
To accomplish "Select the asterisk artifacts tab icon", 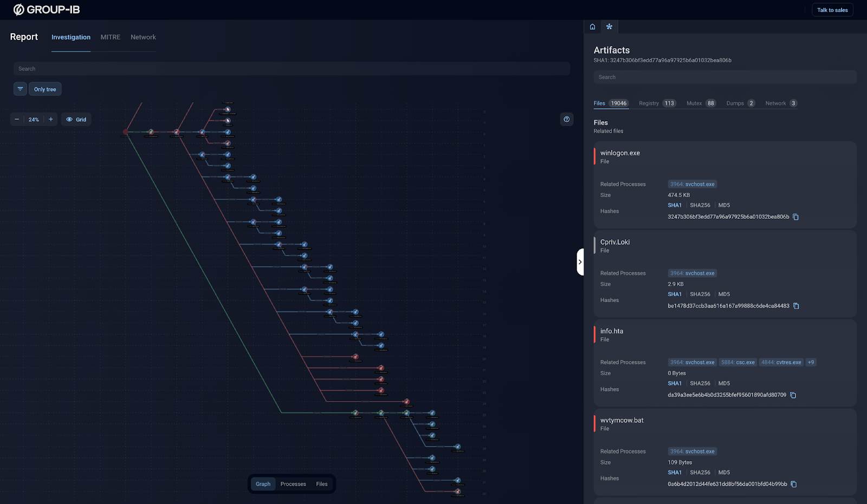I will click(x=609, y=26).
